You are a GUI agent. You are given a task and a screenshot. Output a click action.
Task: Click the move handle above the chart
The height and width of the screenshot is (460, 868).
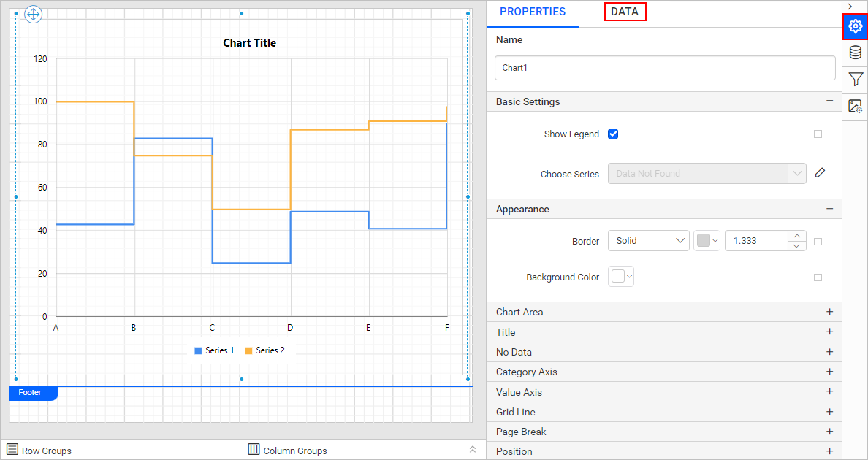pyautogui.click(x=33, y=14)
